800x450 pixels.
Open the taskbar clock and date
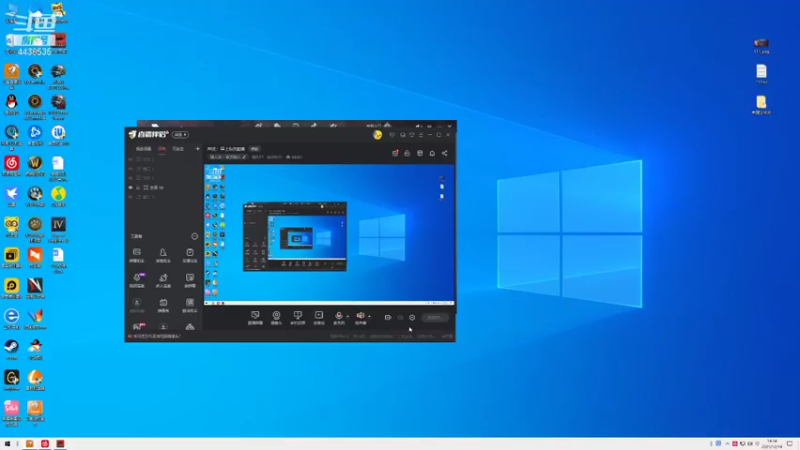(772, 444)
